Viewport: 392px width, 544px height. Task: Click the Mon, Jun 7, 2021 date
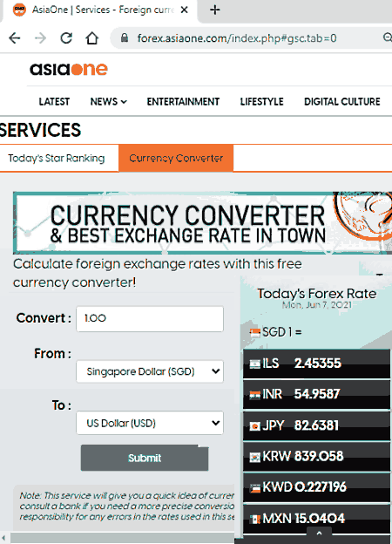tap(317, 305)
